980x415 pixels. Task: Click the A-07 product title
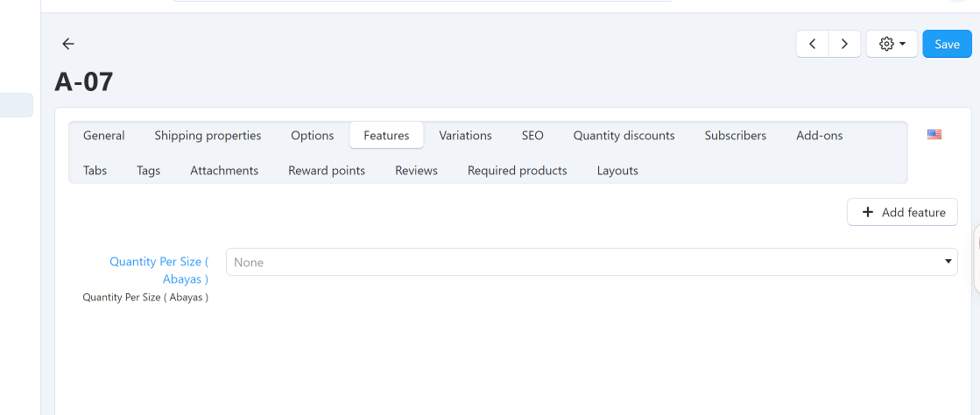84,82
